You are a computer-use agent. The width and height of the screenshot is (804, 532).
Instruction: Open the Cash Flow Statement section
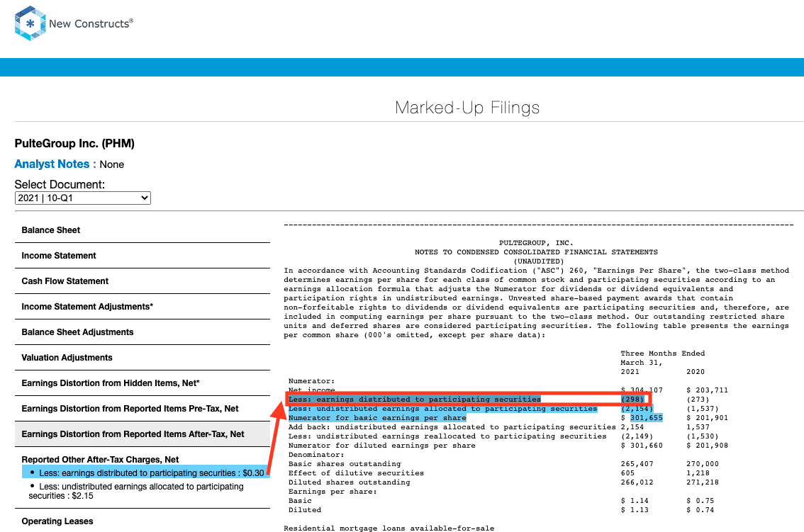143,281
